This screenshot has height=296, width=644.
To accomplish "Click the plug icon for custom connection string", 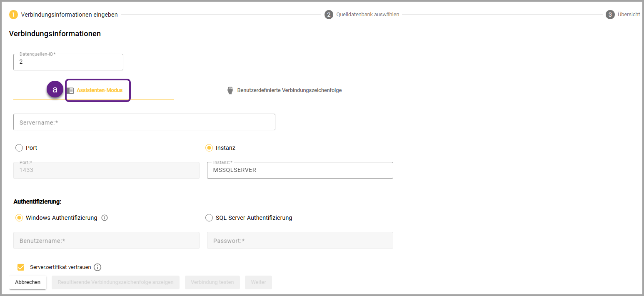I will 230,90.
